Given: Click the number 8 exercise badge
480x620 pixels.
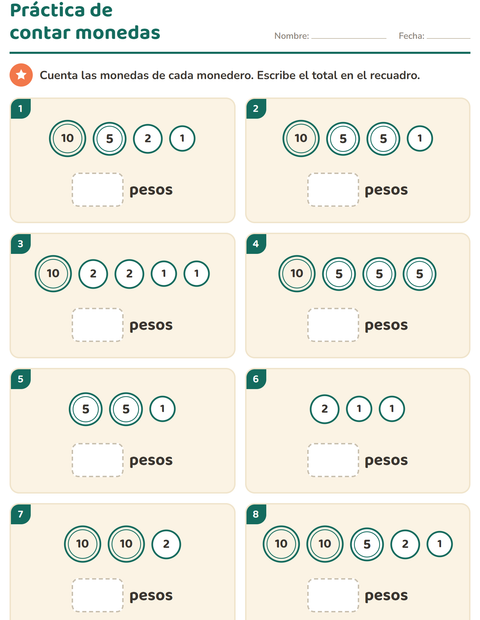Looking at the screenshot, I should point(256,514).
